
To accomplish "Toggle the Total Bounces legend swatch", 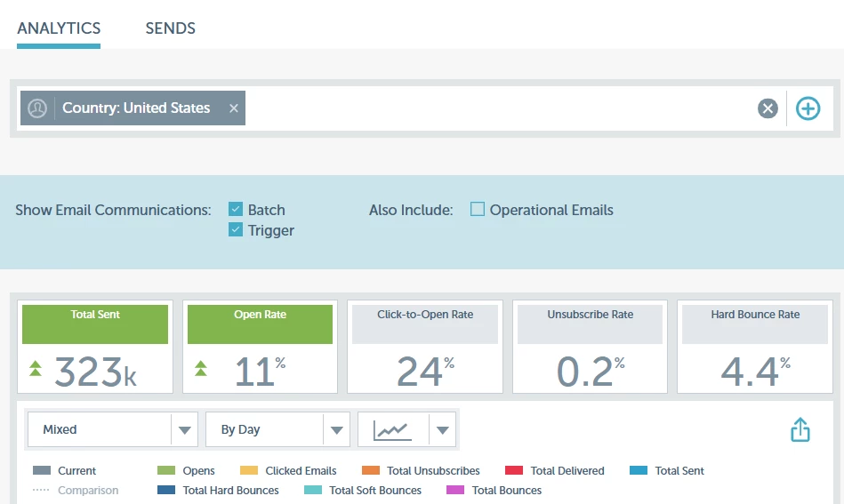I will tap(455, 490).
